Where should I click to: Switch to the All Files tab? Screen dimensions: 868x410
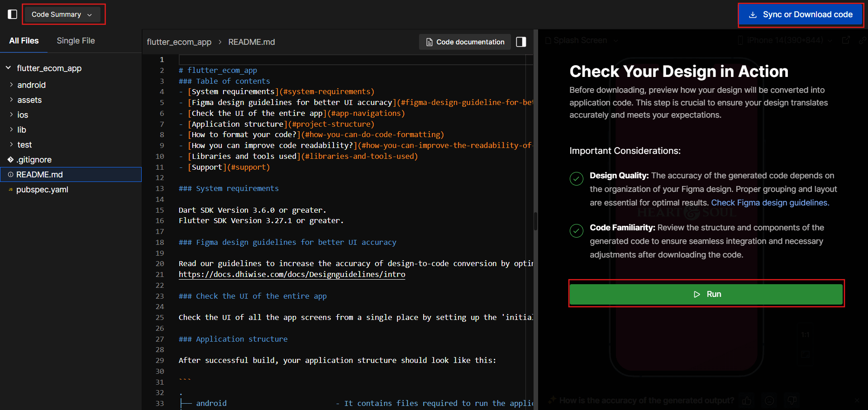(24, 41)
